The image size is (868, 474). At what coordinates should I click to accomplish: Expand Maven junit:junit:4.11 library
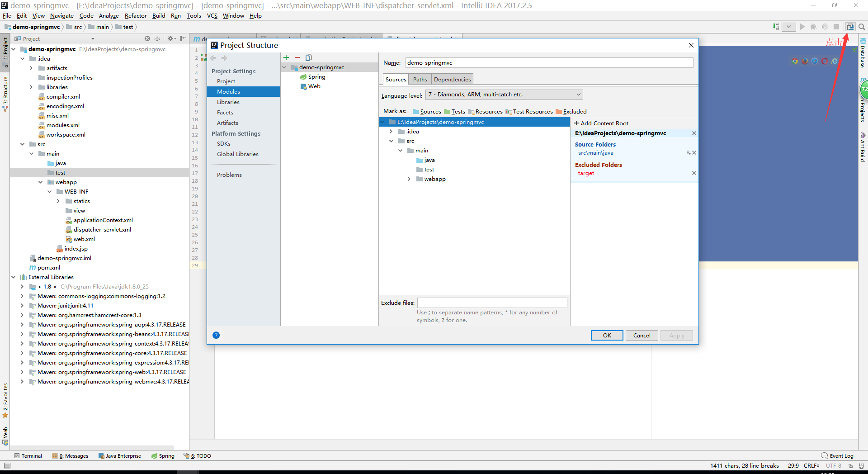click(x=22, y=306)
